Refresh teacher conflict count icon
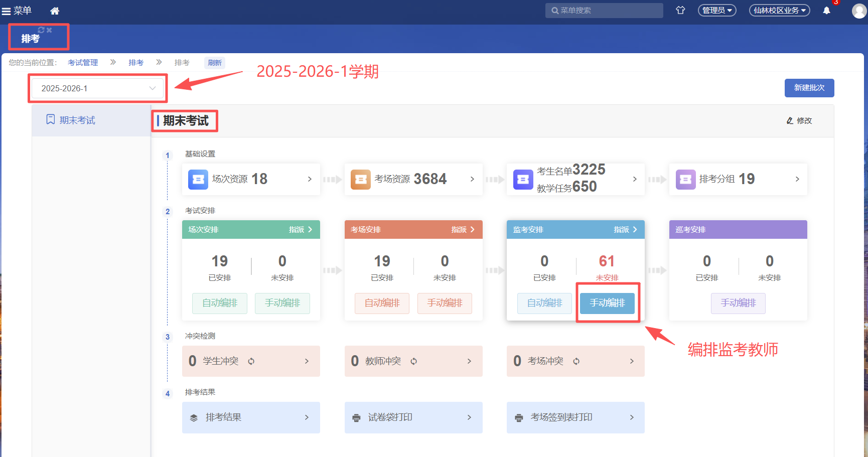Image resolution: width=868 pixels, height=457 pixels. tap(413, 361)
